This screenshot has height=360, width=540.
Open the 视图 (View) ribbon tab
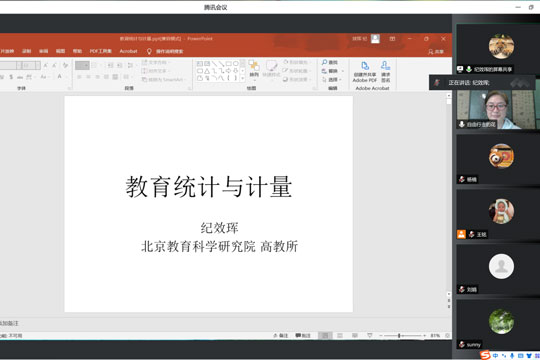(60, 51)
